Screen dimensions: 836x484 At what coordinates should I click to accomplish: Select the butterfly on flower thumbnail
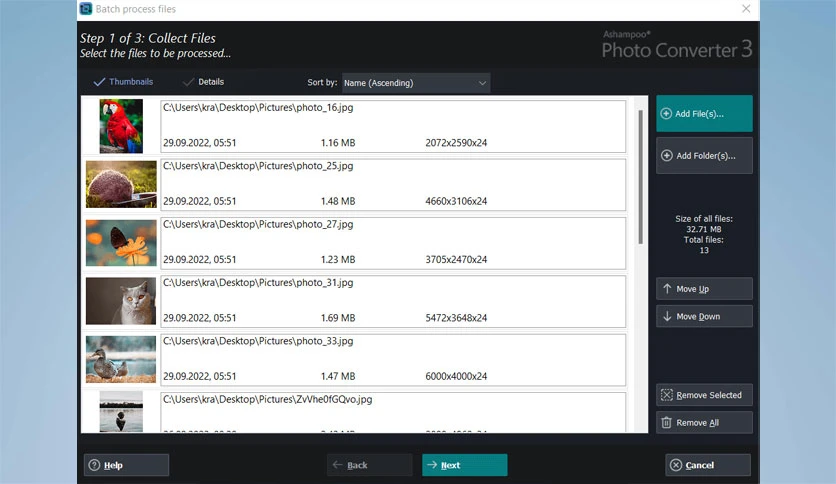click(121, 243)
